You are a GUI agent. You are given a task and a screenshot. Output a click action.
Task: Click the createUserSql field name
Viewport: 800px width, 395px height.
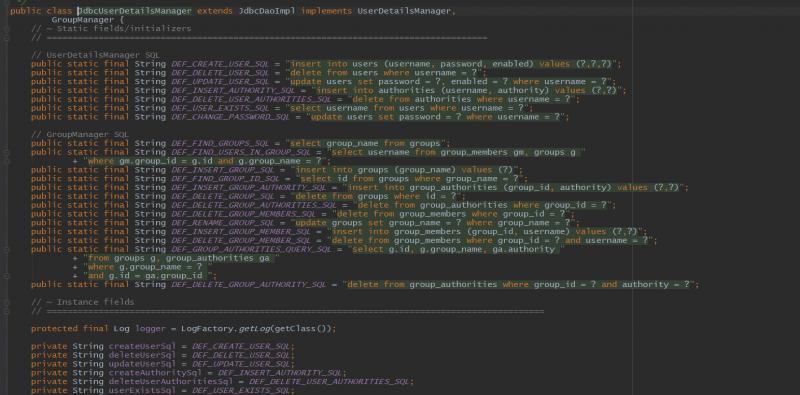click(x=142, y=347)
